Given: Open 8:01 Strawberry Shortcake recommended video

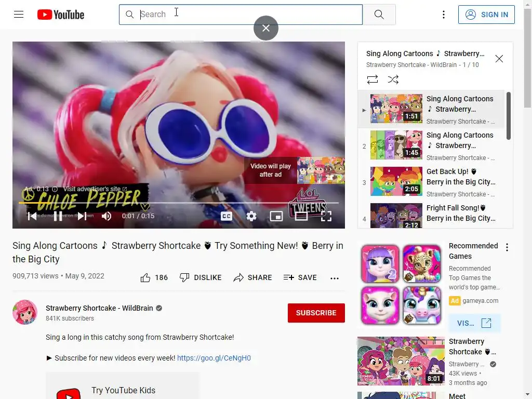Looking at the screenshot, I should pos(401,361).
